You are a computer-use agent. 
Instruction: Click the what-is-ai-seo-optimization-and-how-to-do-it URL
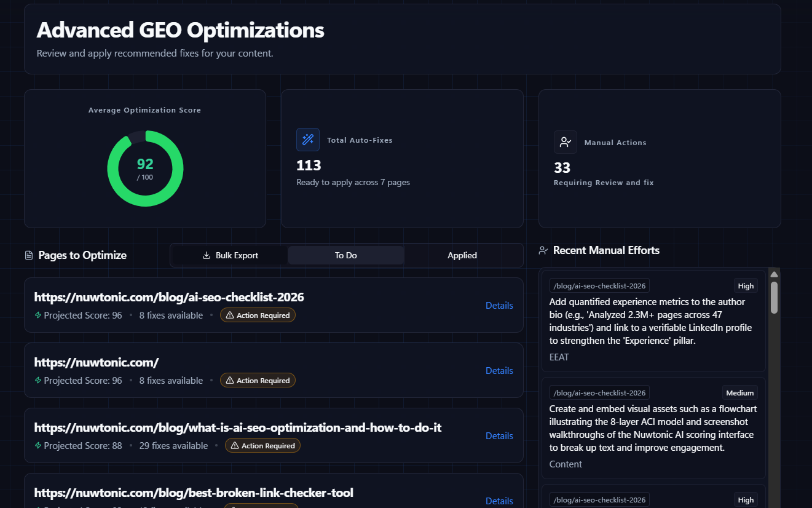(x=238, y=427)
